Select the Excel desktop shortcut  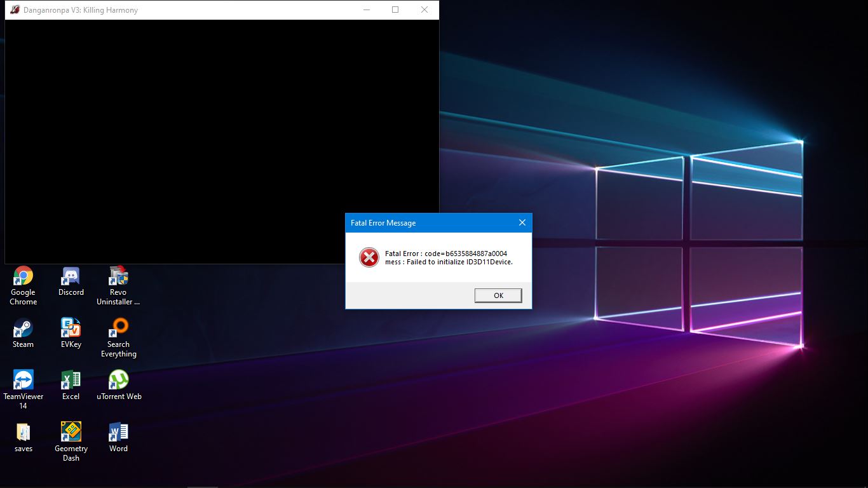pyautogui.click(x=71, y=380)
